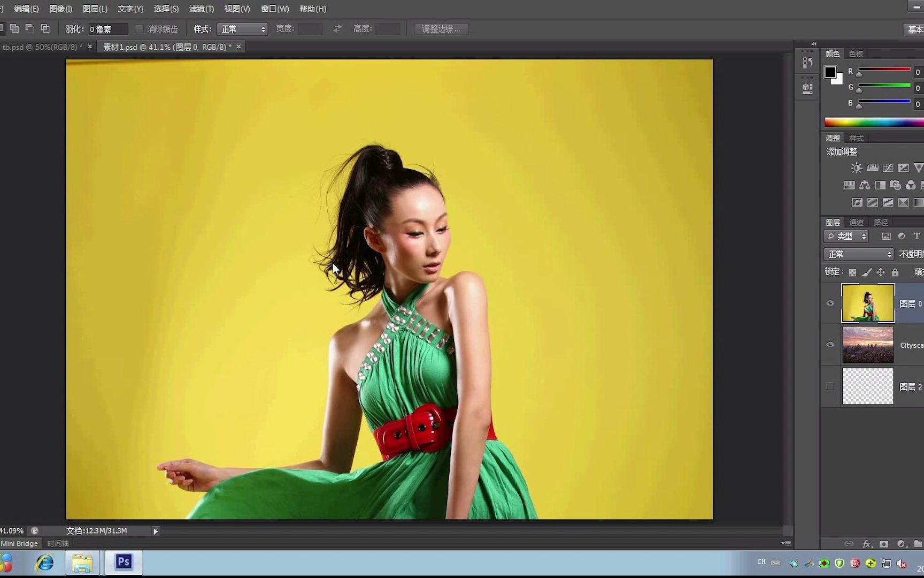The width and height of the screenshot is (924, 578).
Task: Add an Invert adjustment
Action: pyautogui.click(x=857, y=202)
